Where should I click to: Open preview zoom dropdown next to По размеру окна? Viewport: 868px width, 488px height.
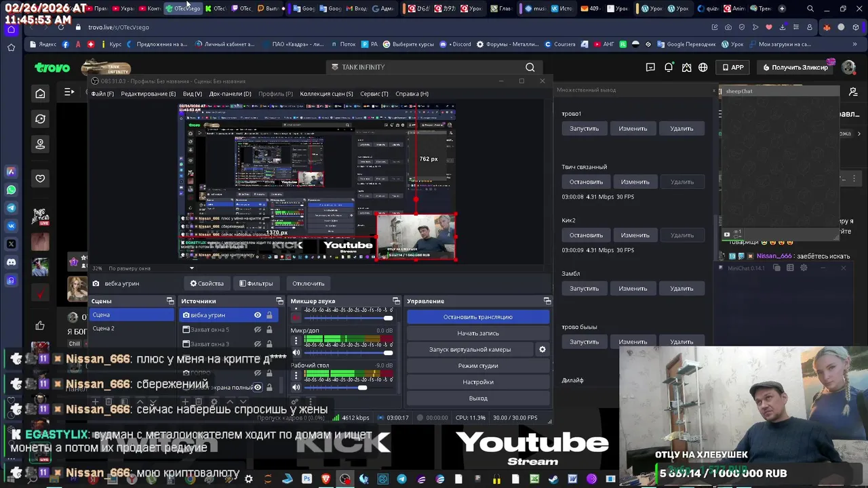point(191,268)
